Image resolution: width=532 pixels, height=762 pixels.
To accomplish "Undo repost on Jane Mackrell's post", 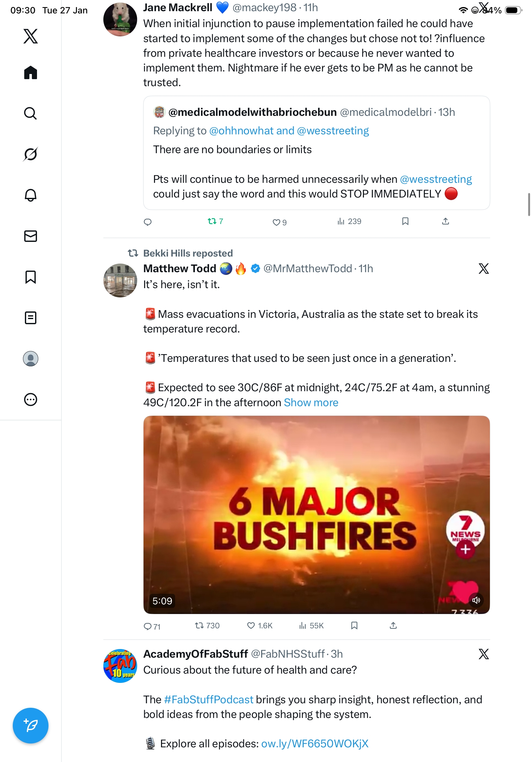I will pyautogui.click(x=215, y=221).
